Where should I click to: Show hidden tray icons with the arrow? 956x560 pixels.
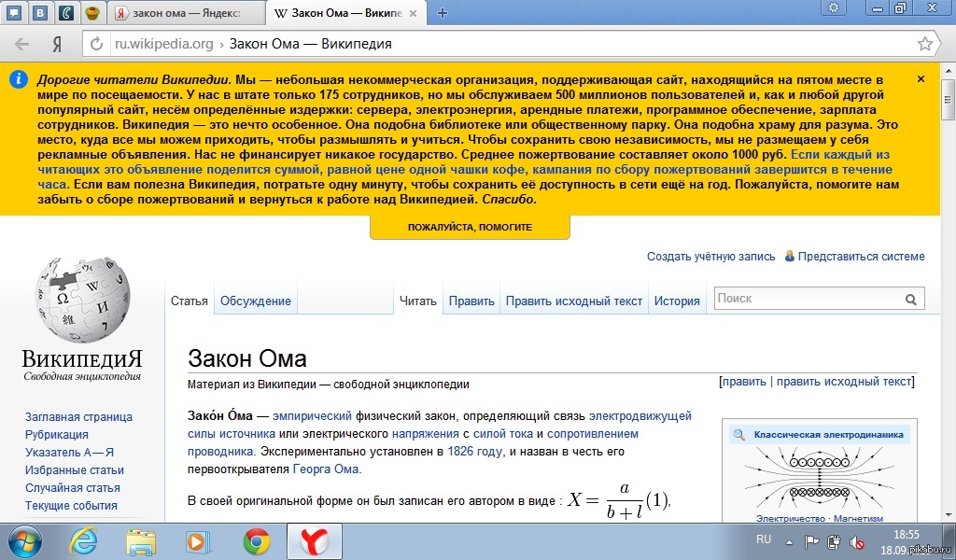pos(788,540)
